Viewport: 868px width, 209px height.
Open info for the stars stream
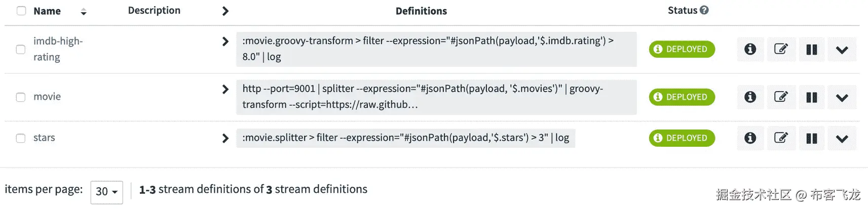[750, 138]
